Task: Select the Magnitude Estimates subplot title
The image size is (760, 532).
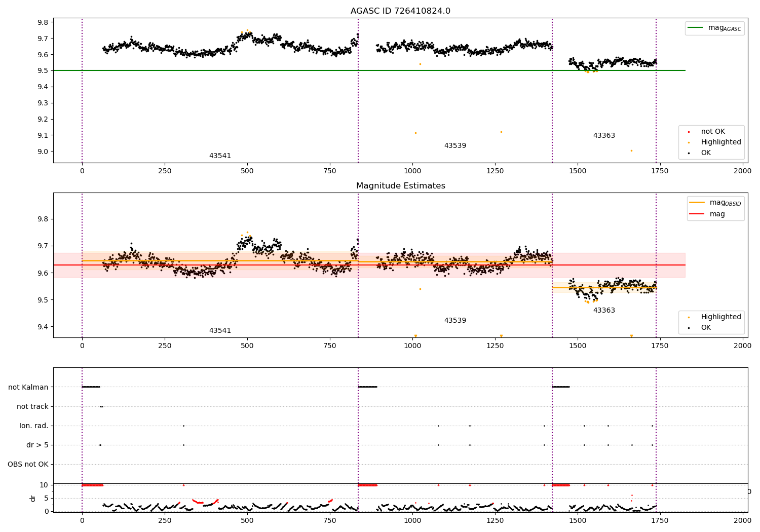Action: 400,186
